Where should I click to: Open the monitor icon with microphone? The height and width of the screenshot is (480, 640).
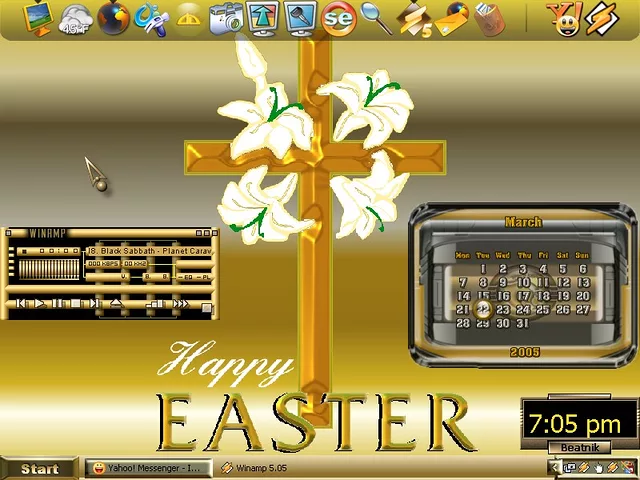click(300, 18)
